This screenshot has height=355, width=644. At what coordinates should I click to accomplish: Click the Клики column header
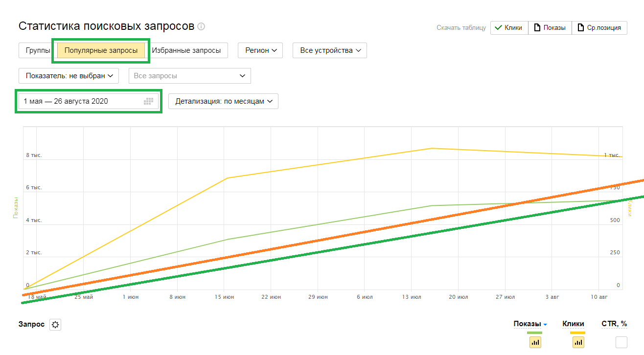click(573, 324)
